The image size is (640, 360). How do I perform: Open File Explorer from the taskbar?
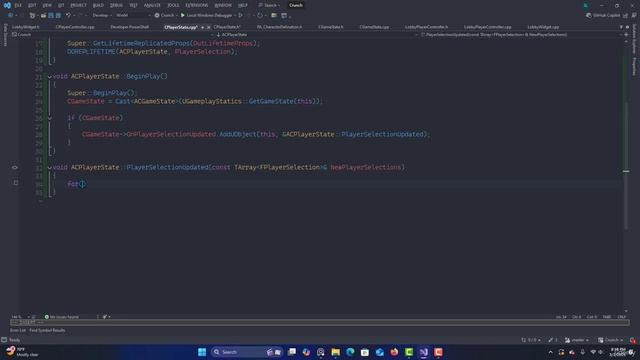click(x=336, y=352)
